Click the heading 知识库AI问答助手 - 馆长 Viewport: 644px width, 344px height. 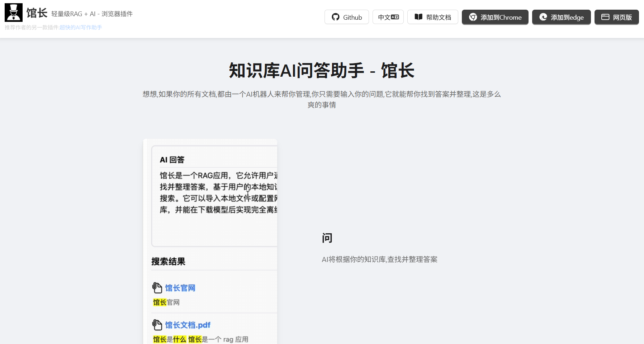[x=322, y=70]
